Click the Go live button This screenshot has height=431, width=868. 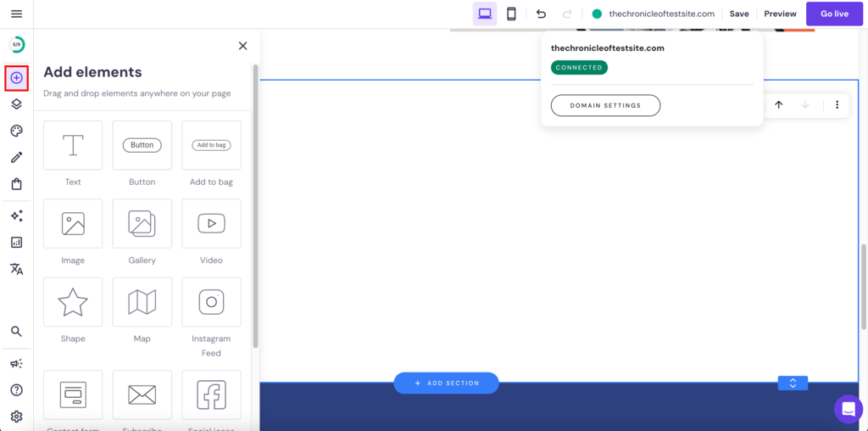[x=834, y=14]
